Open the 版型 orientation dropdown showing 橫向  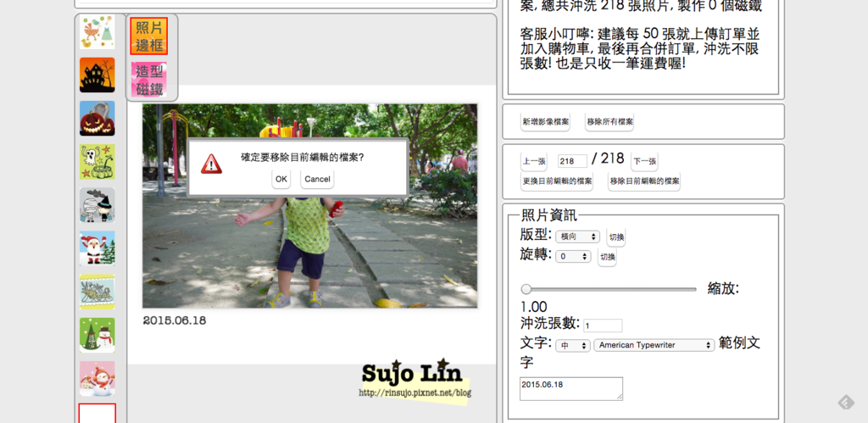pos(578,237)
